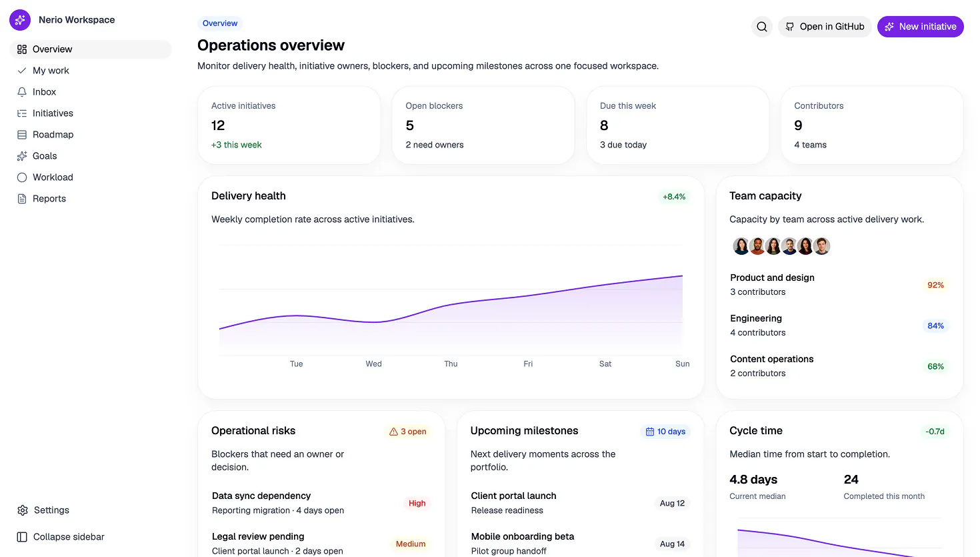Click the Initiatives list icon
980x557 pixels.
[22, 113]
